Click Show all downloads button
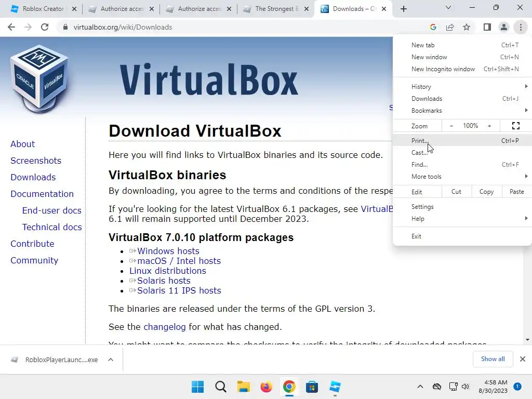 click(493, 359)
